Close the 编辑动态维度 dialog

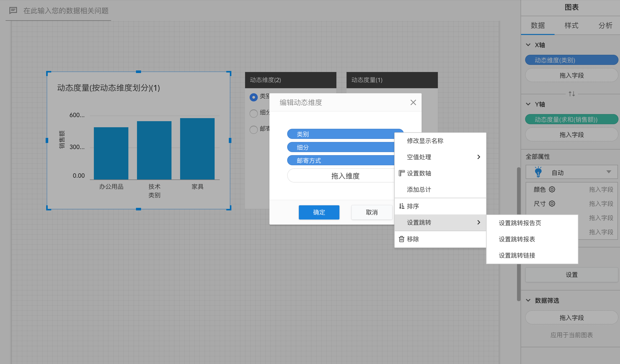click(413, 102)
